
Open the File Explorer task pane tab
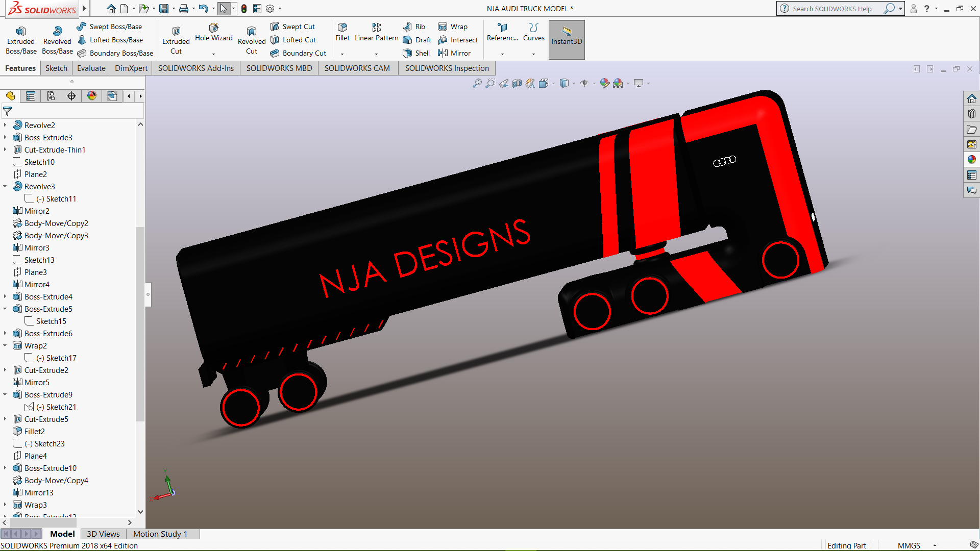pyautogui.click(x=971, y=129)
